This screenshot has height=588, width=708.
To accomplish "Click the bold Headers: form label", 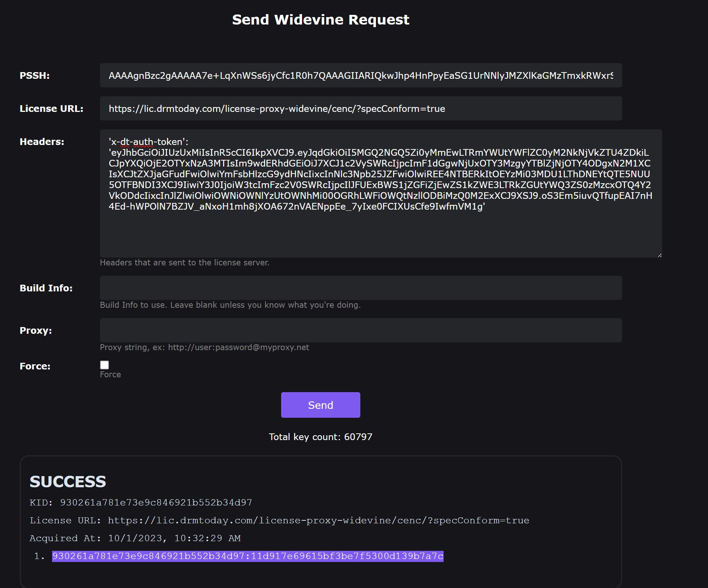I will click(42, 142).
